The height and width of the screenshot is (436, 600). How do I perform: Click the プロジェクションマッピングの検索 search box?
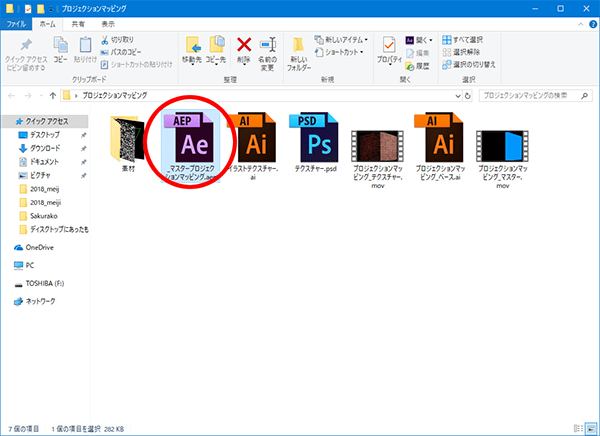528,97
